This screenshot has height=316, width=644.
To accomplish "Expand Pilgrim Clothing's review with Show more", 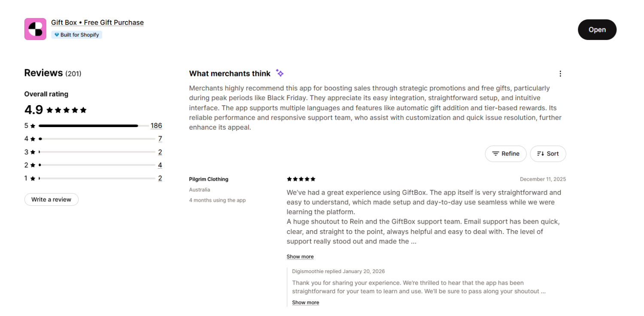I will pyautogui.click(x=300, y=256).
